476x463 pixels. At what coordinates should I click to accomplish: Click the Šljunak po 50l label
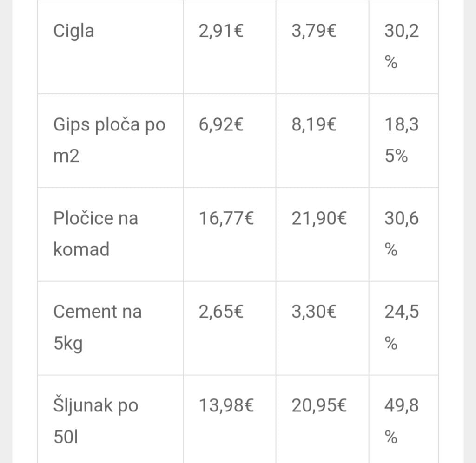[x=96, y=421]
